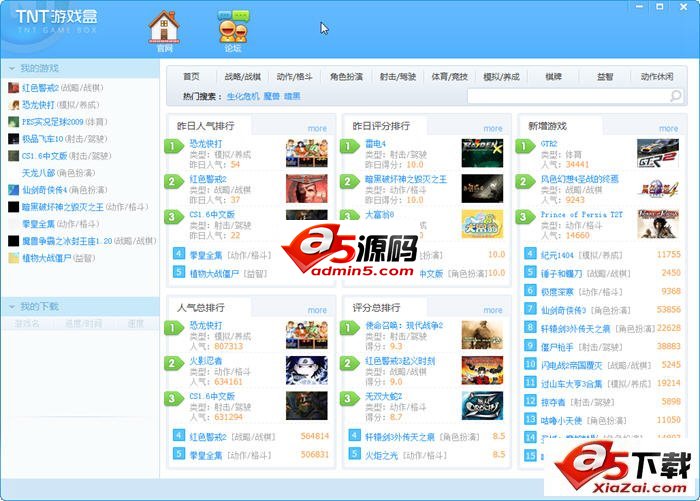The height and width of the screenshot is (501, 700).
Task: Open the 火影忍者 thumbnail in 人气总排行
Action: 307,370
